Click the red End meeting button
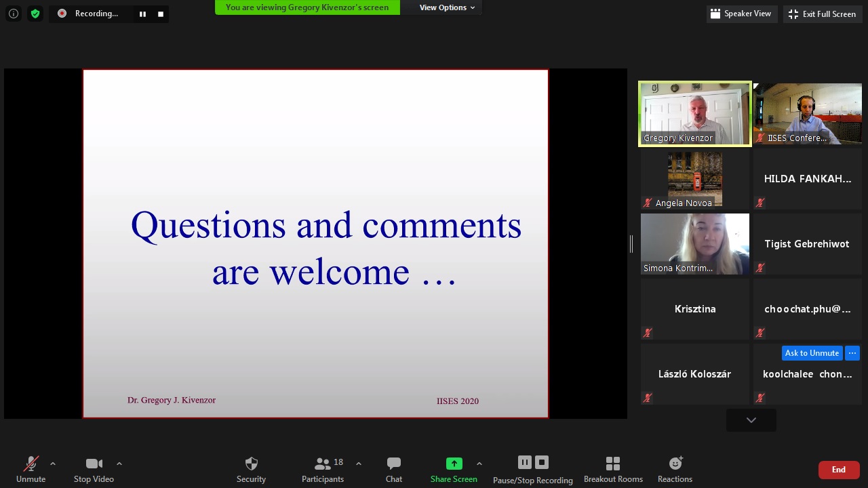The image size is (868, 488). pyautogui.click(x=839, y=470)
